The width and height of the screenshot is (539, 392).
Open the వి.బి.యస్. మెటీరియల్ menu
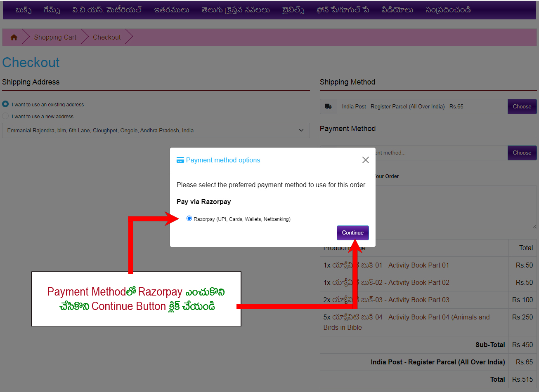pyautogui.click(x=107, y=10)
